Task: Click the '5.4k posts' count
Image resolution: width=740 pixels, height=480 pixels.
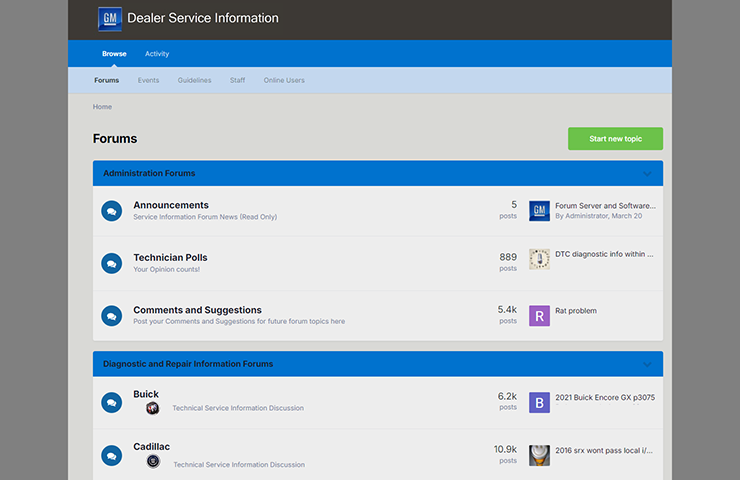Action: (507, 314)
